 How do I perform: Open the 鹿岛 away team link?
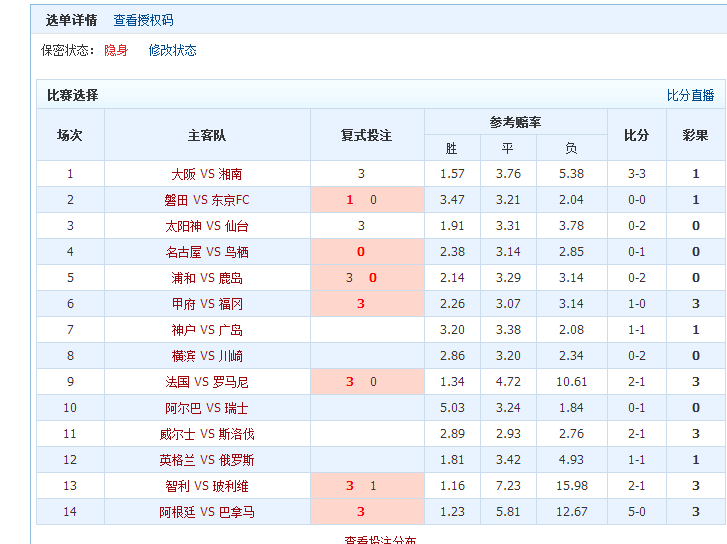click(x=231, y=278)
